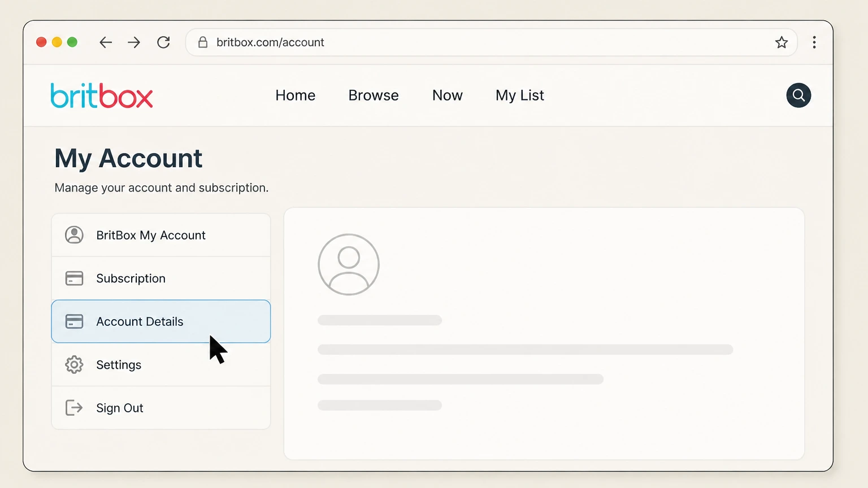The image size is (868, 488).
Task: Open the Subscription sidebar item
Action: tap(161, 278)
